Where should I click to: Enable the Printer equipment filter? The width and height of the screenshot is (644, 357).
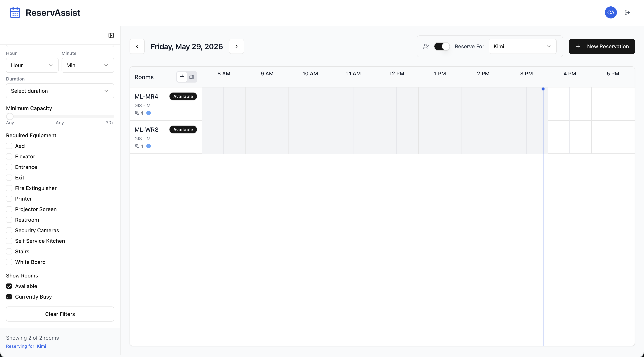point(9,199)
